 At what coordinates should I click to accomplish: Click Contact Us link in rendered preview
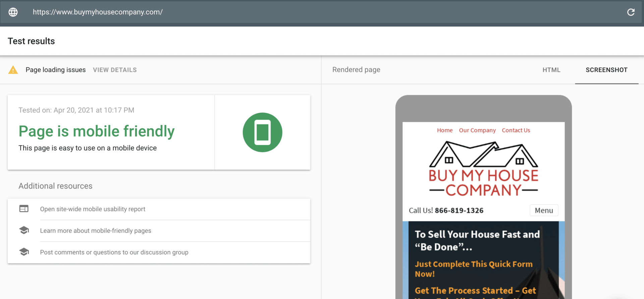[516, 130]
